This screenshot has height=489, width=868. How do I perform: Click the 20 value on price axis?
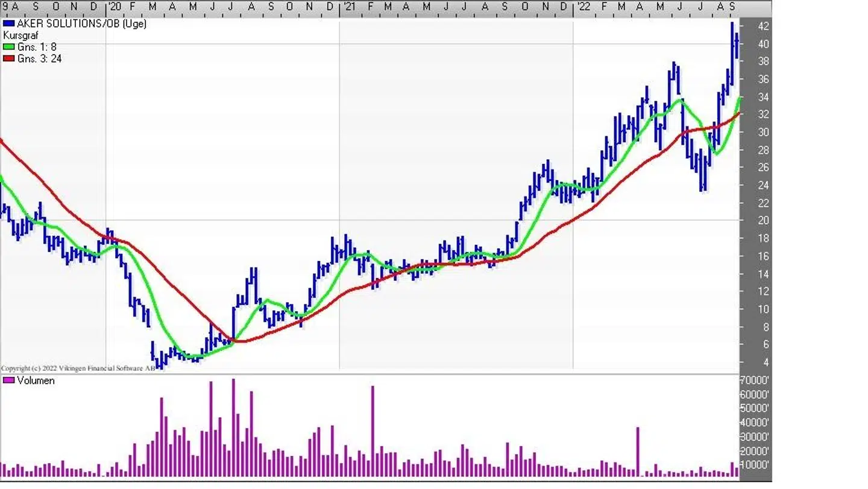click(x=746, y=221)
